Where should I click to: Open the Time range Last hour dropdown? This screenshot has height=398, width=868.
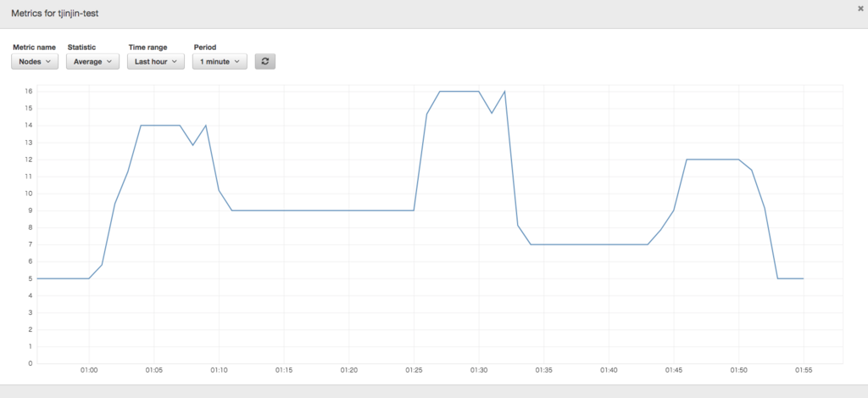tap(156, 62)
